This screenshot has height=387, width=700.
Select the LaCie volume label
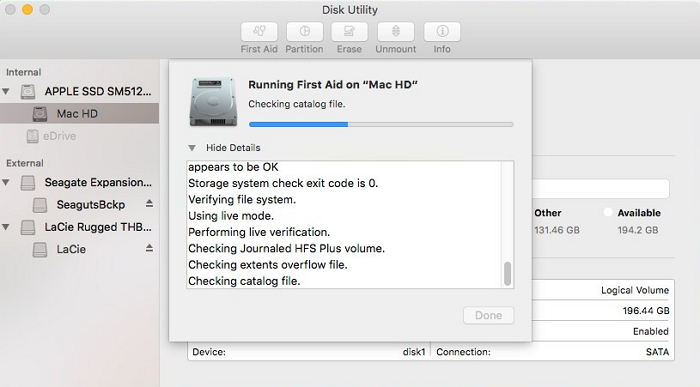[x=71, y=250]
